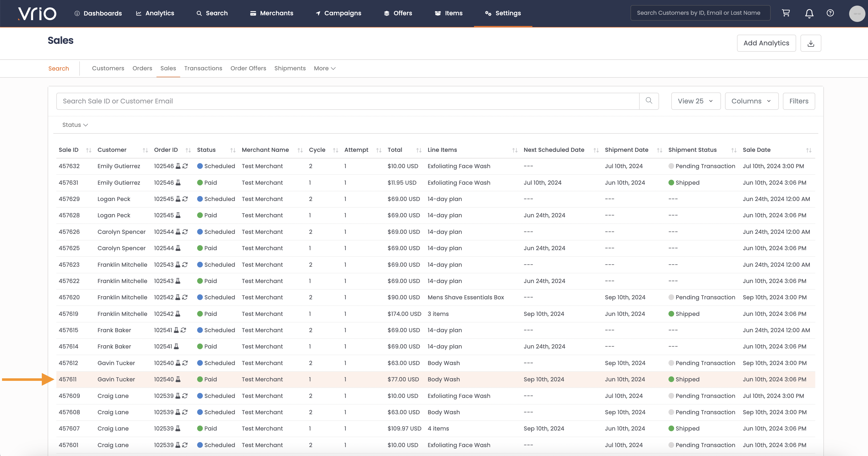Click the Add Analytics button
This screenshot has width=868, height=456.
(766, 43)
